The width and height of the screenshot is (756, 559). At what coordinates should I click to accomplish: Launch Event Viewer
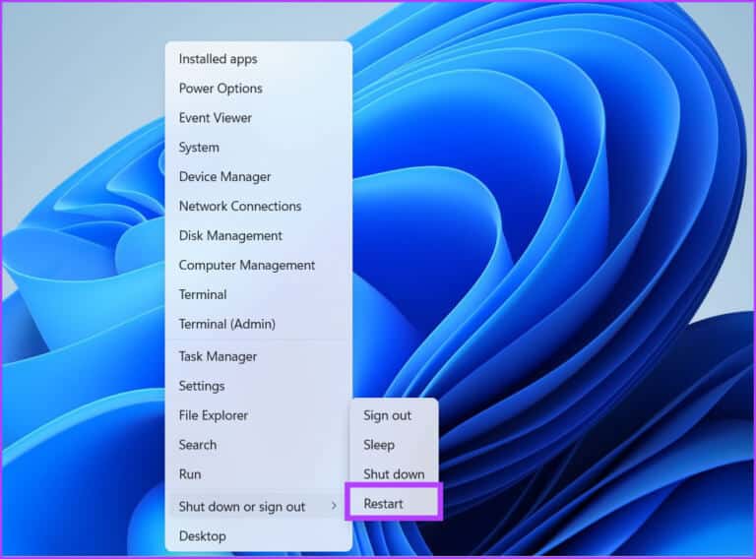pos(259,118)
